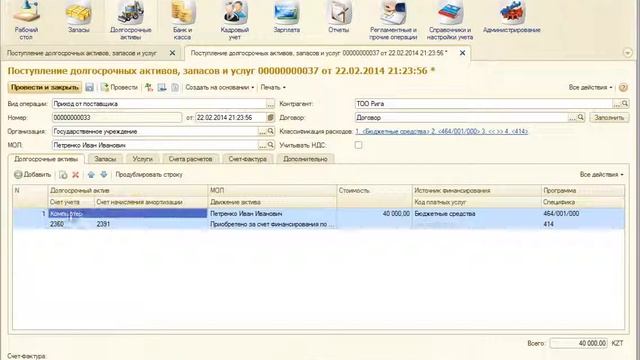The height and width of the screenshot is (360, 640).
Task: Click the magnifier icon in Договор field
Action: click(x=580, y=118)
